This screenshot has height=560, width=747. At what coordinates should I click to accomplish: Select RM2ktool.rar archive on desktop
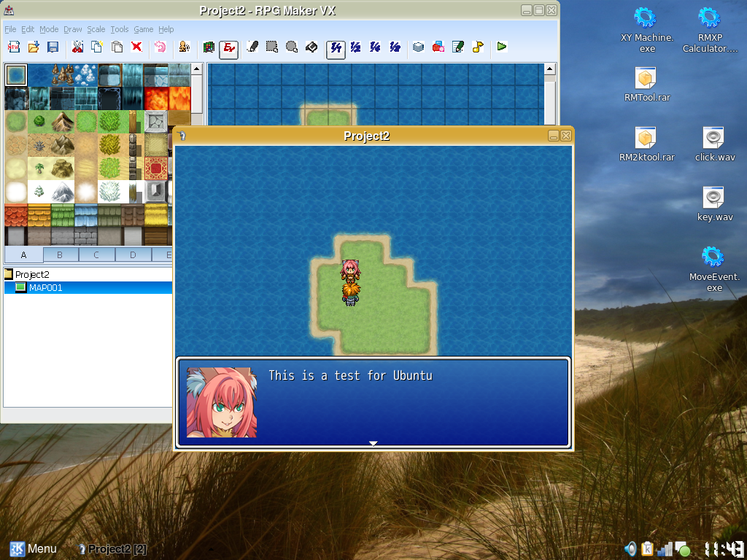647,144
